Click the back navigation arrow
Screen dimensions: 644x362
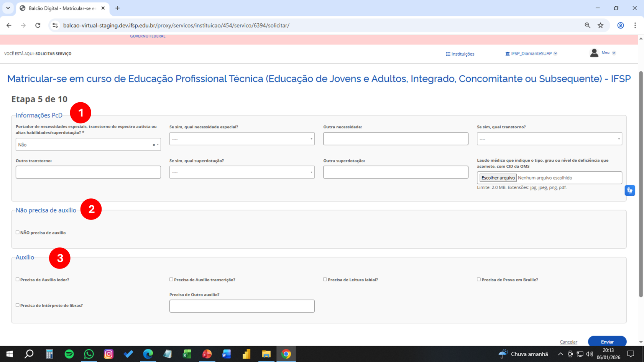click(9, 25)
